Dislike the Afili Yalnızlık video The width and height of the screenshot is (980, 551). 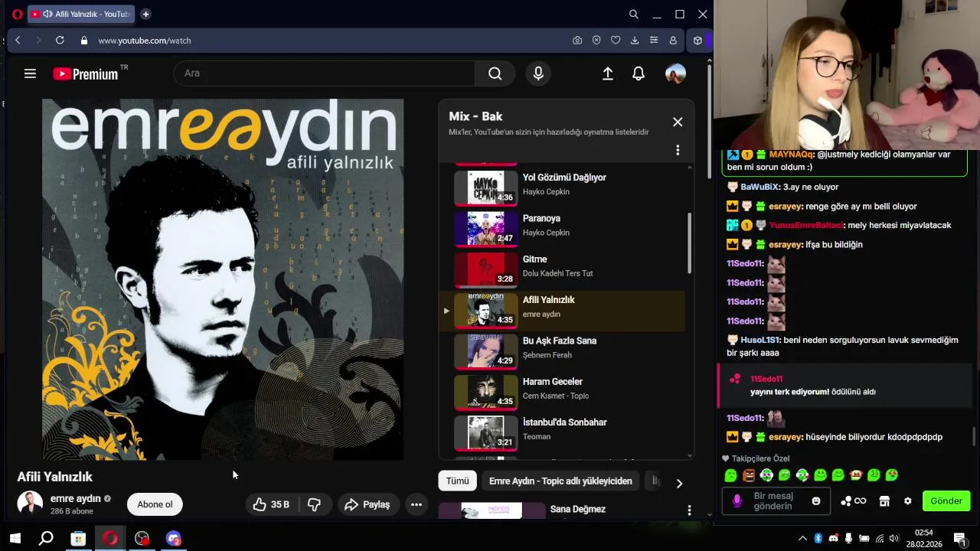tap(314, 504)
